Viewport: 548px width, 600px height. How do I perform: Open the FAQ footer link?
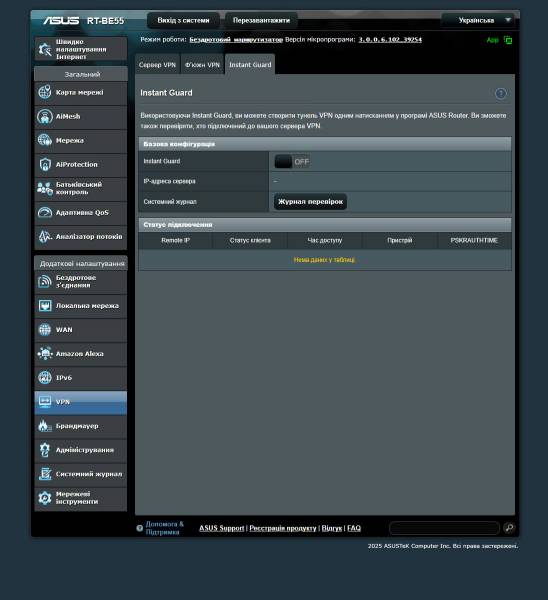(354, 528)
